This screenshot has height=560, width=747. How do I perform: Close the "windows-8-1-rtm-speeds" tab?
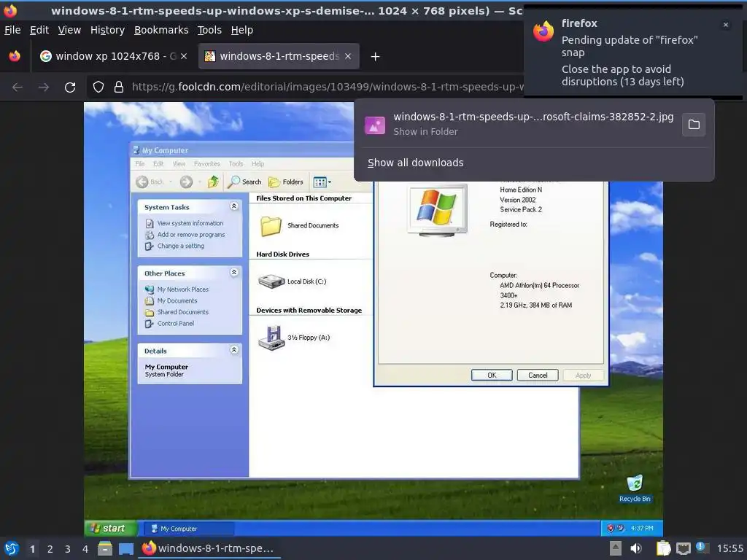(x=348, y=56)
